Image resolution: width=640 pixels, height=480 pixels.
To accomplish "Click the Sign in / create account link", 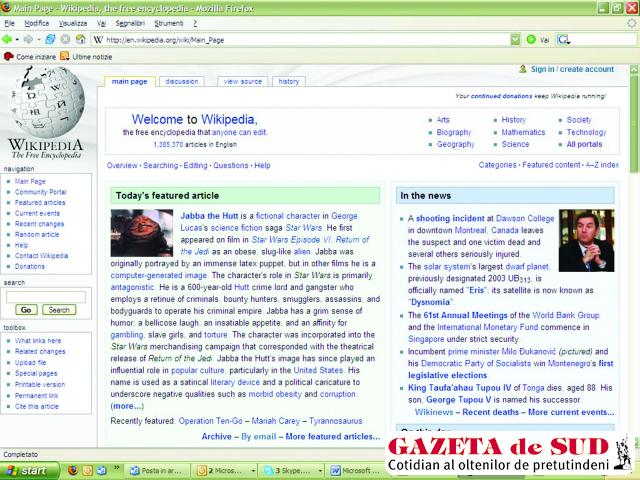I will tap(572, 69).
